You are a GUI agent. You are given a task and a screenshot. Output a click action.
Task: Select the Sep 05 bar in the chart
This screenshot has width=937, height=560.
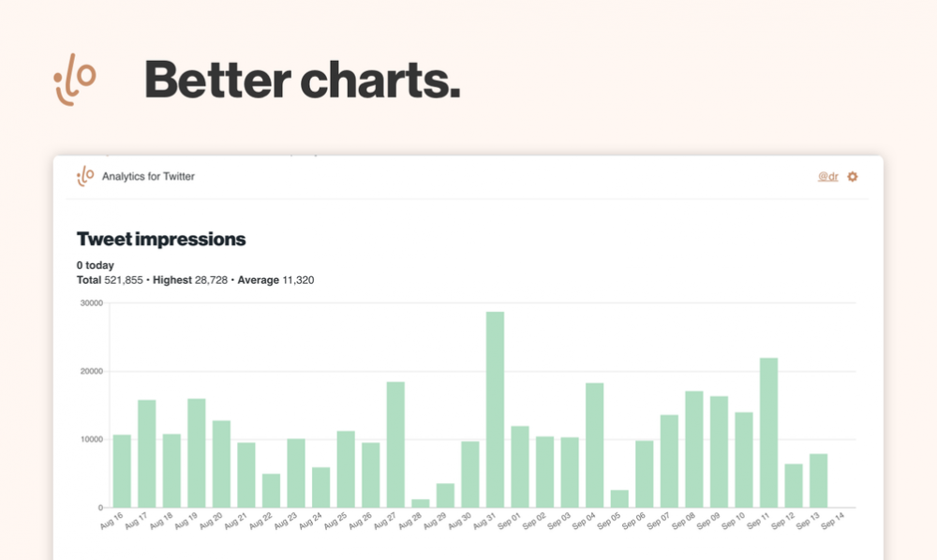[619, 498]
